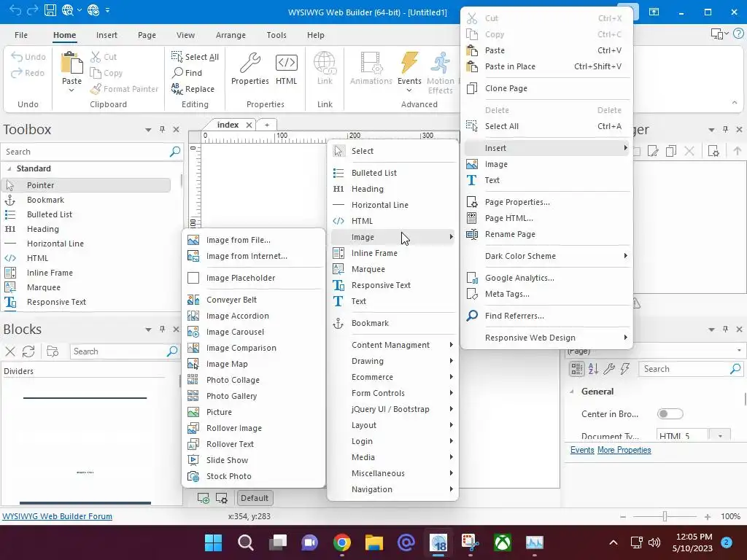Open the Toolbox panel options dropdown
The width and height of the screenshot is (747, 560).
click(148, 130)
